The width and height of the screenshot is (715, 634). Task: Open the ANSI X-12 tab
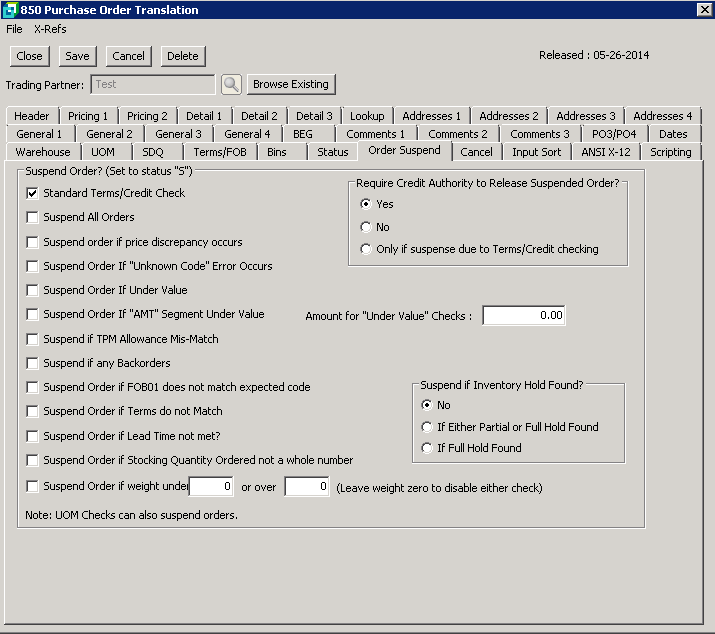coord(607,152)
